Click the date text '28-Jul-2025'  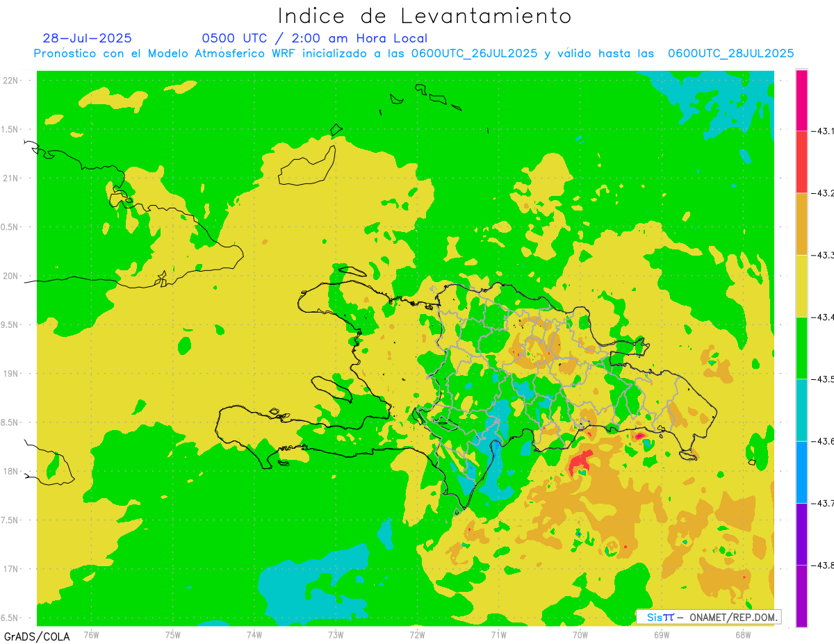(87, 38)
